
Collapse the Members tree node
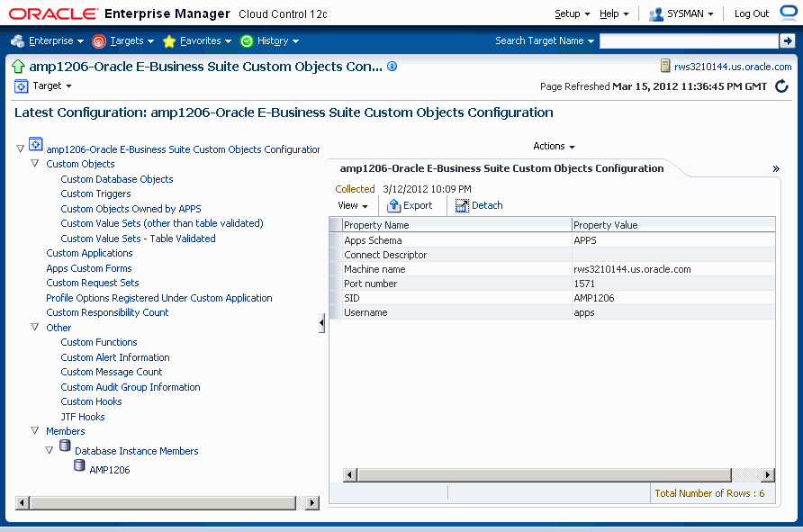(34, 430)
